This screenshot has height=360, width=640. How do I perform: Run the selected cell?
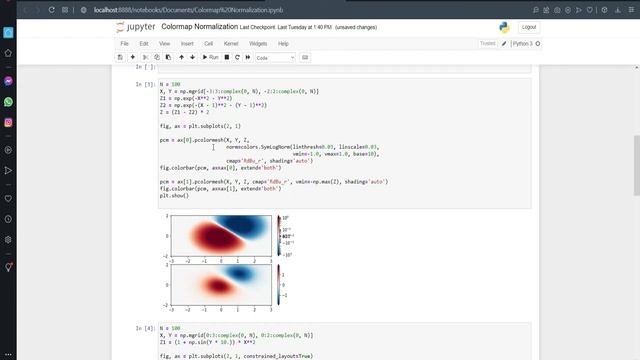[x=211, y=58]
